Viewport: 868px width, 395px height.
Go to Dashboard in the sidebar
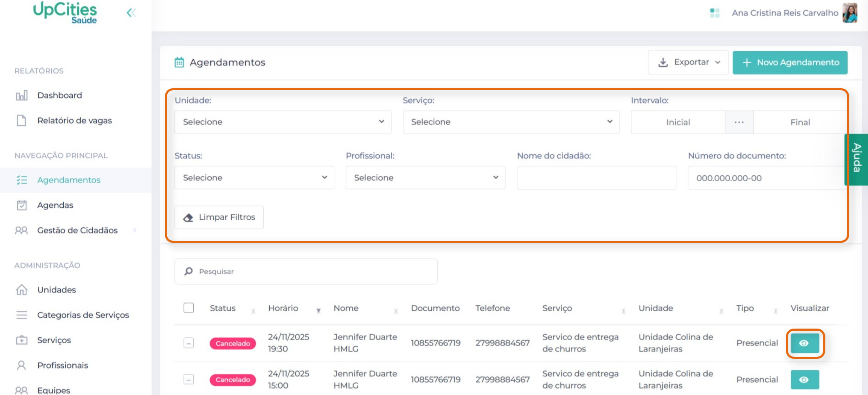[x=60, y=95]
